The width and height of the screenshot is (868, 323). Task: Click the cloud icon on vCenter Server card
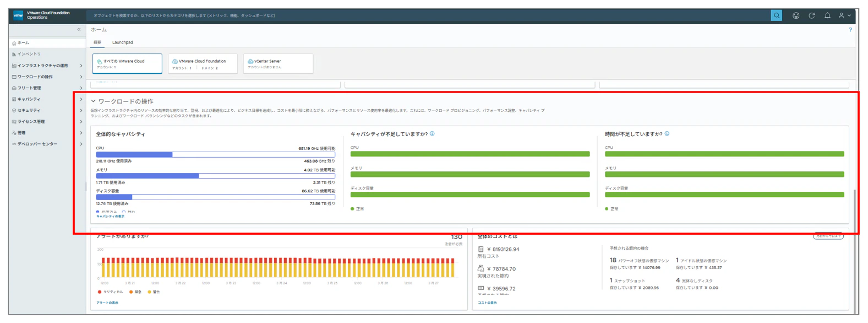pos(250,61)
